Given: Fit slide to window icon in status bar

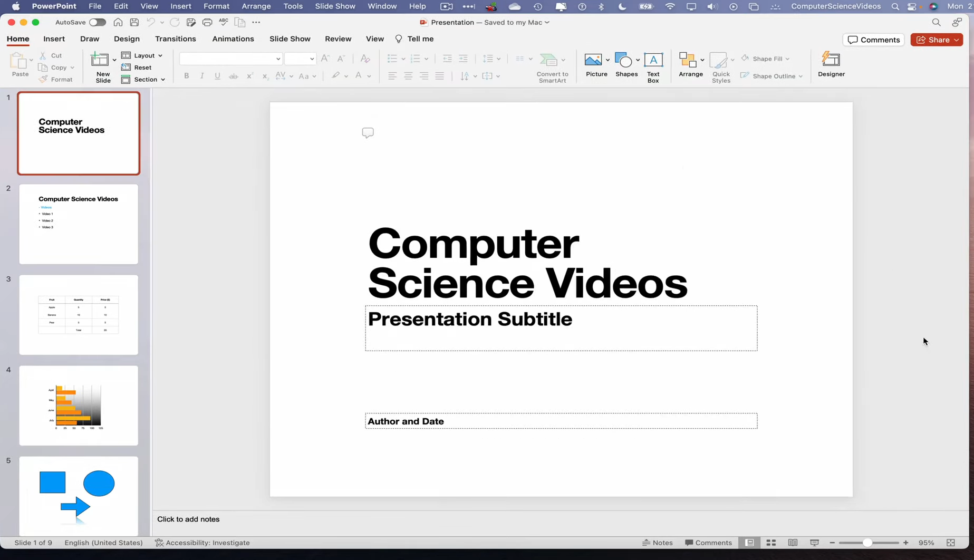Looking at the screenshot, I should 951,543.
